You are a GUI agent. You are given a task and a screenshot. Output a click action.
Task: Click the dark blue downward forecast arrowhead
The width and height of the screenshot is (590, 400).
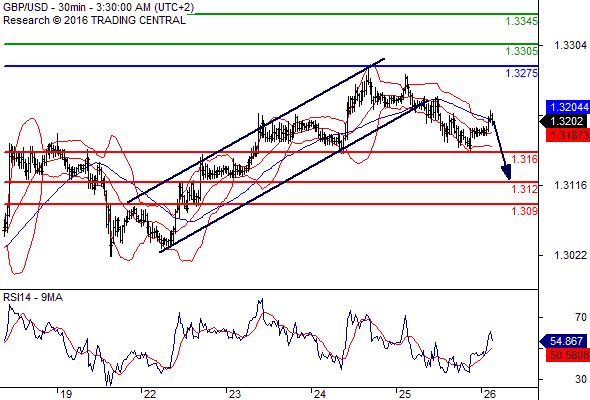click(506, 173)
